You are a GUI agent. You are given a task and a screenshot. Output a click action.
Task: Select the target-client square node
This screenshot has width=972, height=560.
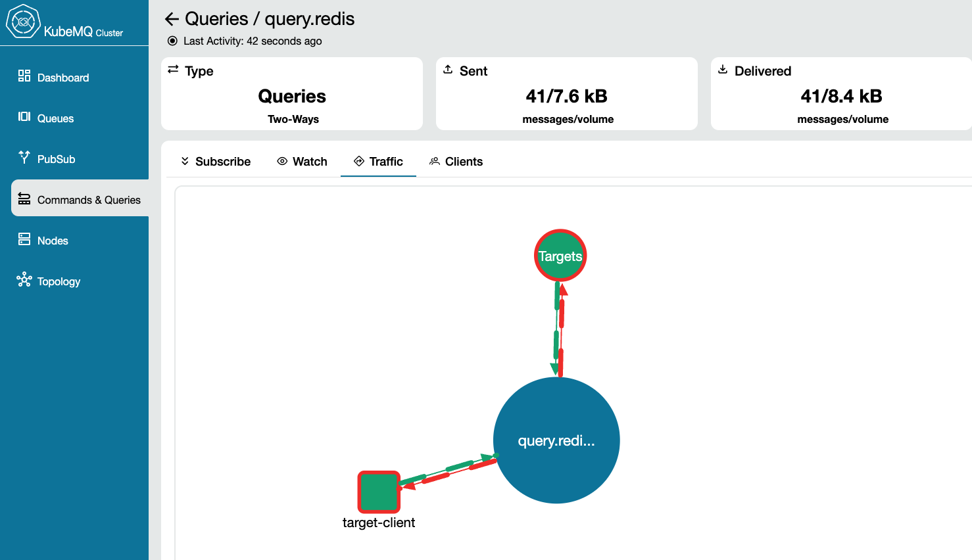pos(379,492)
